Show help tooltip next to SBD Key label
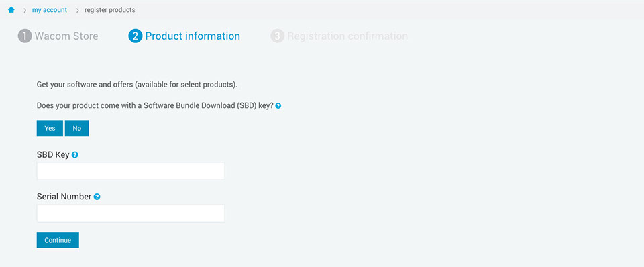Image resolution: width=644 pixels, height=267 pixels. coord(74,155)
